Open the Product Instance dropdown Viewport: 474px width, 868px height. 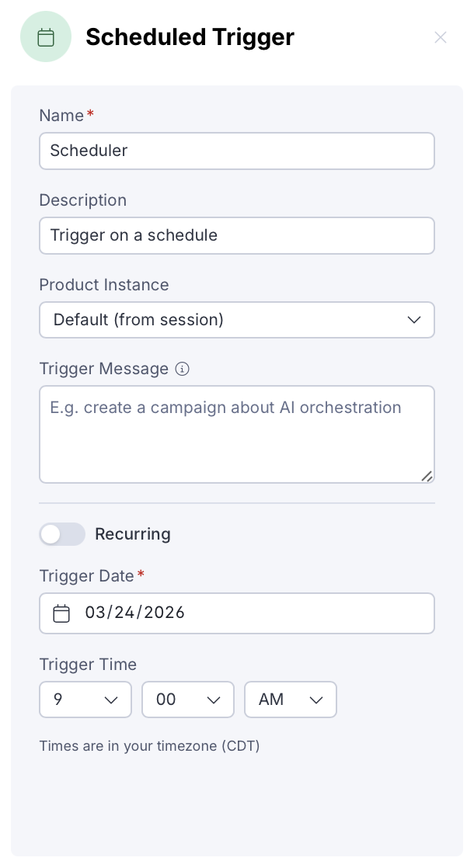[237, 320]
